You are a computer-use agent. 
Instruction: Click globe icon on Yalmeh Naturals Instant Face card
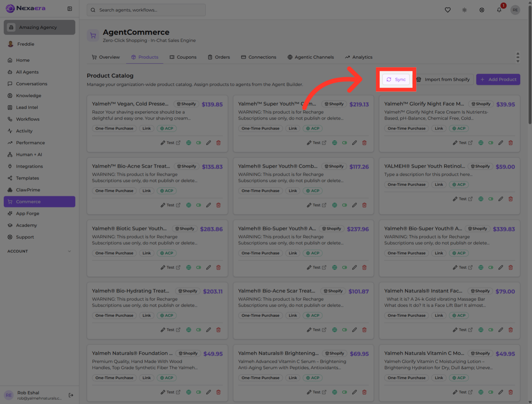click(x=481, y=330)
